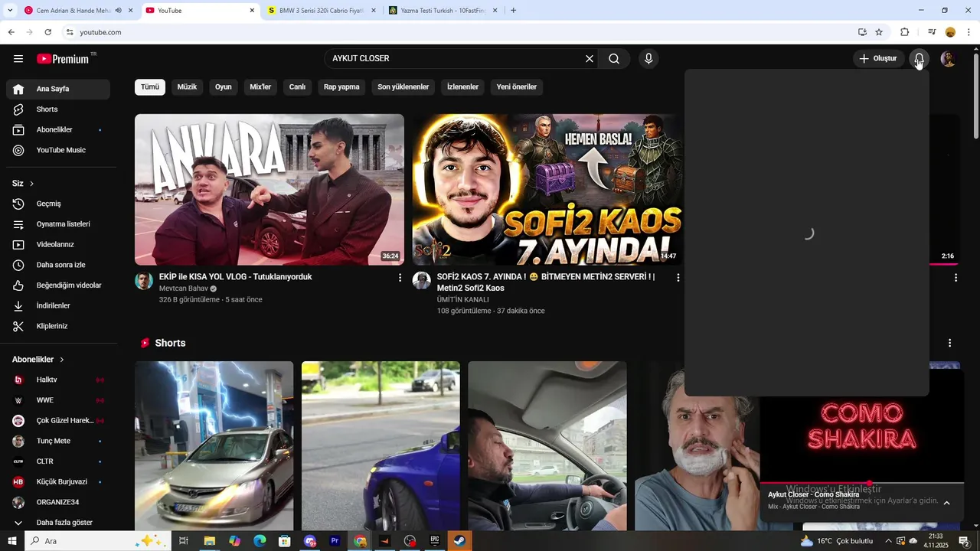Select the Mix'ler filter chip
980x551 pixels.
point(260,87)
